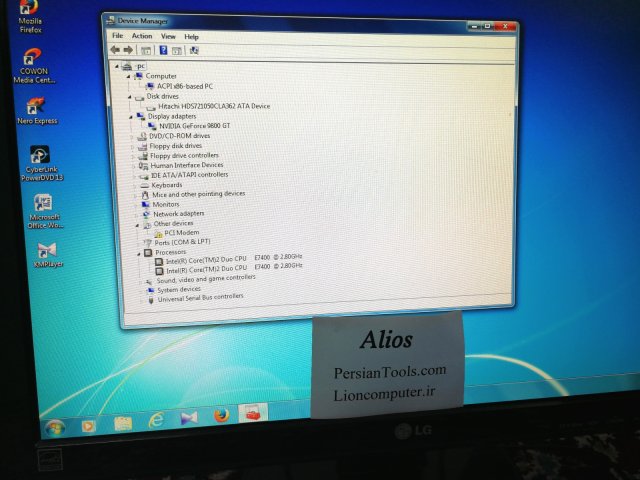Open Internet Explorer from the taskbar
This screenshot has width=640, height=480.
tap(155, 420)
